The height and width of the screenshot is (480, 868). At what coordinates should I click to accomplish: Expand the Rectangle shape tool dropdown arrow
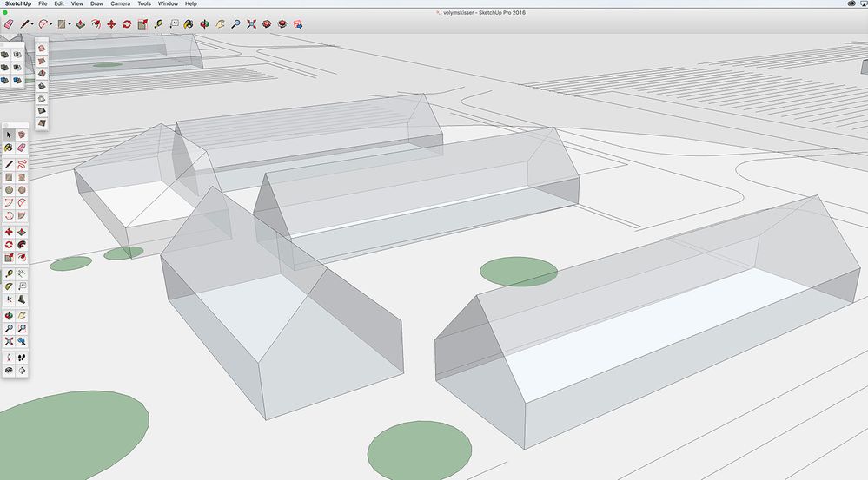coord(70,24)
